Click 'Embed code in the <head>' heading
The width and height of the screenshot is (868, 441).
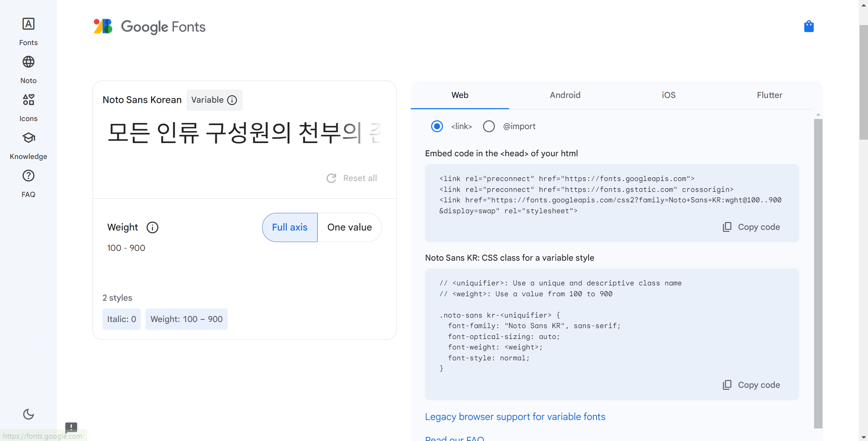pos(501,154)
